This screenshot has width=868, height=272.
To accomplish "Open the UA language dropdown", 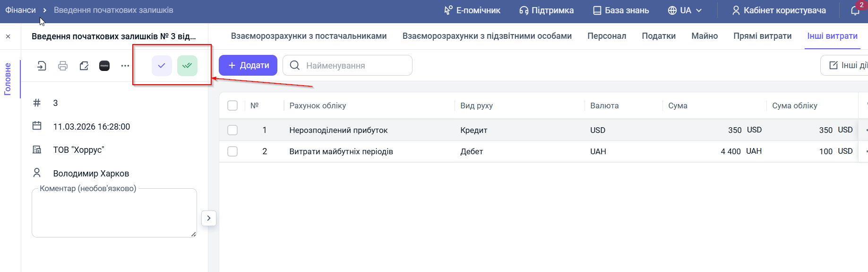I will point(685,10).
